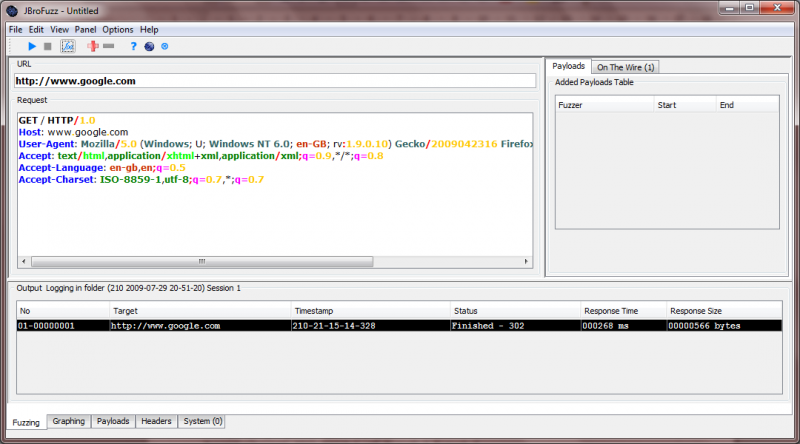Click the End column header
Image resolution: width=800 pixels, height=444 pixels.
click(748, 105)
